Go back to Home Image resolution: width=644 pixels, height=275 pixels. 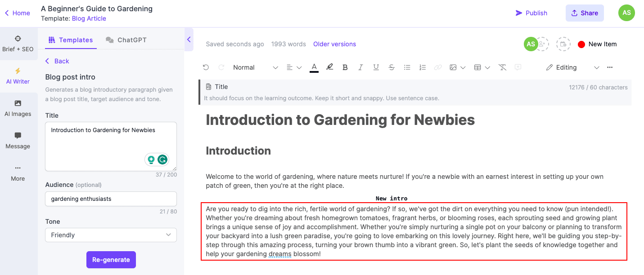pos(18,13)
